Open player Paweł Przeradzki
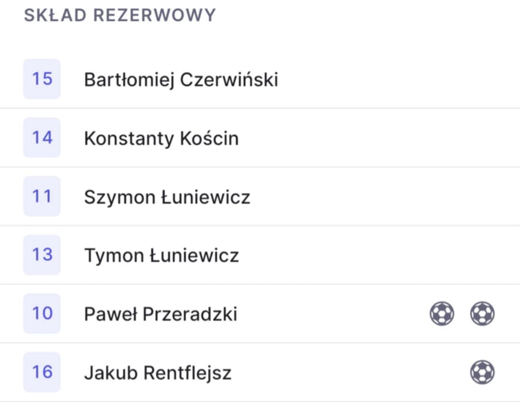This screenshot has height=420, width=520. pyautogui.click(x=161, y=314)
